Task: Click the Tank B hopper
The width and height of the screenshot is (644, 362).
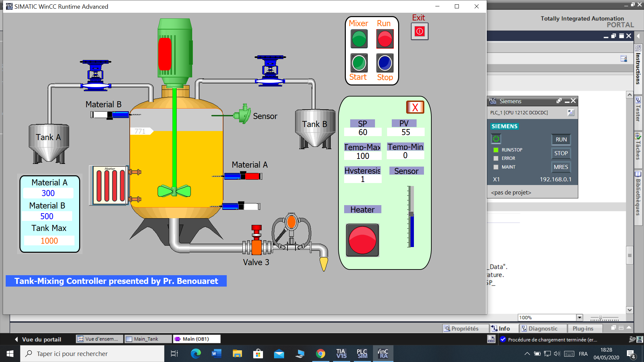Action: [315, 129]
